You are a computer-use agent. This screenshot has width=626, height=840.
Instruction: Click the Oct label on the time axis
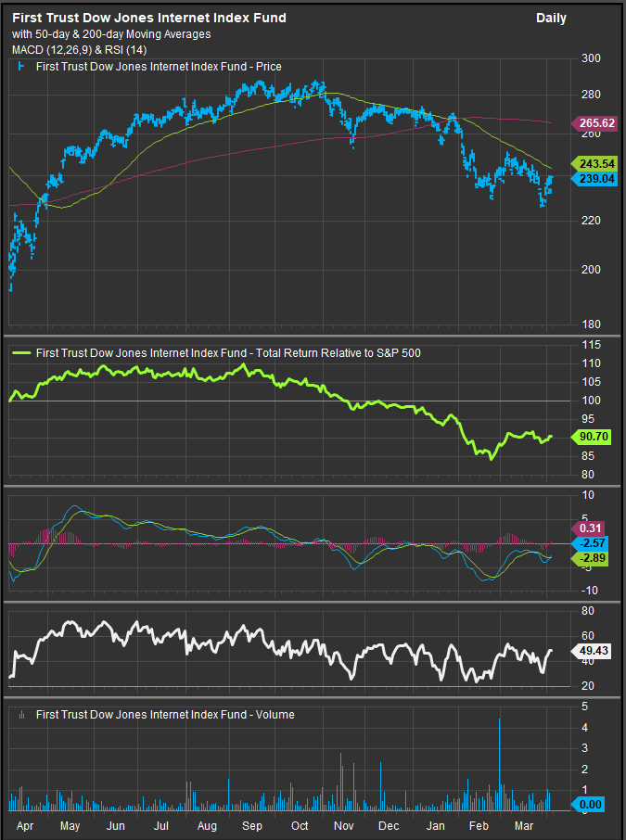[299, 824]
